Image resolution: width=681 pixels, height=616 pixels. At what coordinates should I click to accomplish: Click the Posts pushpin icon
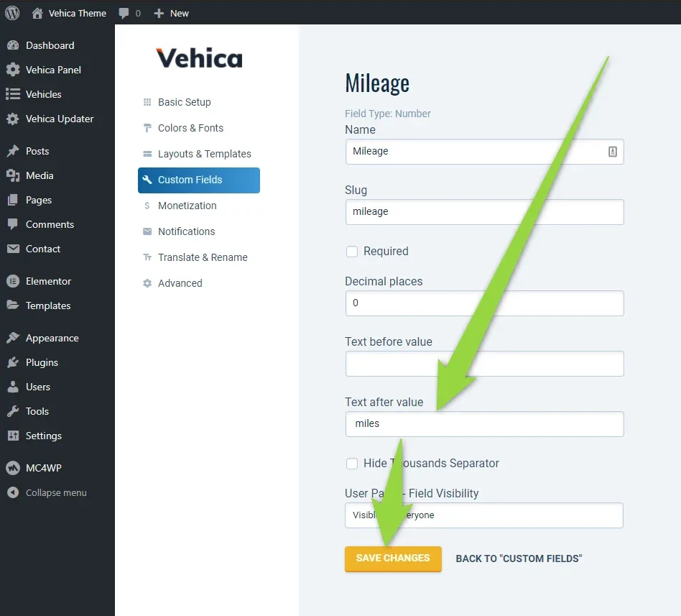13,151
